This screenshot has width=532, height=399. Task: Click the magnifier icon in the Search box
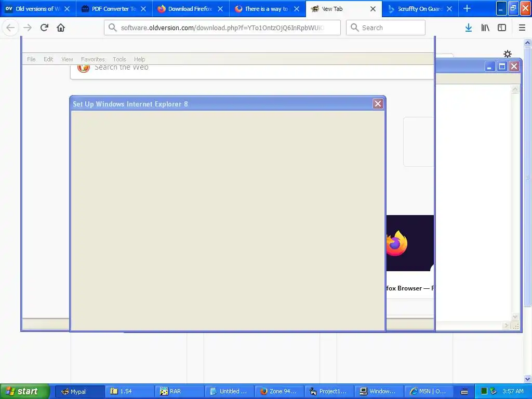point(354,28)
